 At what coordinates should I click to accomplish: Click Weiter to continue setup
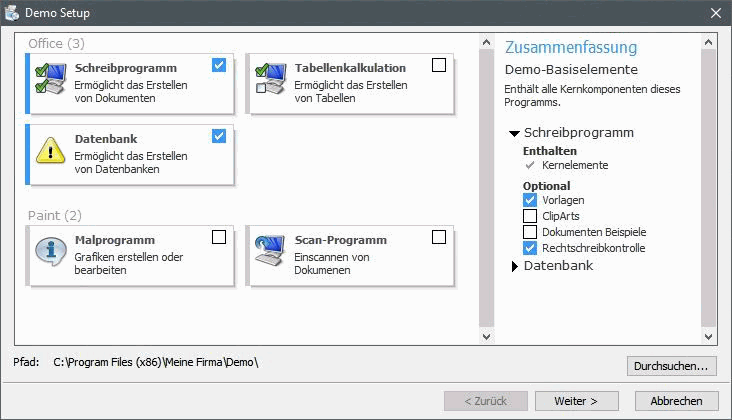[577, 401]
